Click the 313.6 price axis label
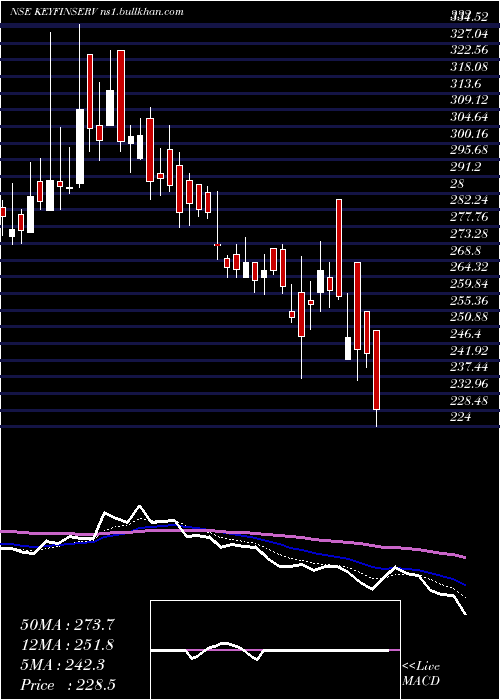 pyautogui.click(x=465, y=83)
